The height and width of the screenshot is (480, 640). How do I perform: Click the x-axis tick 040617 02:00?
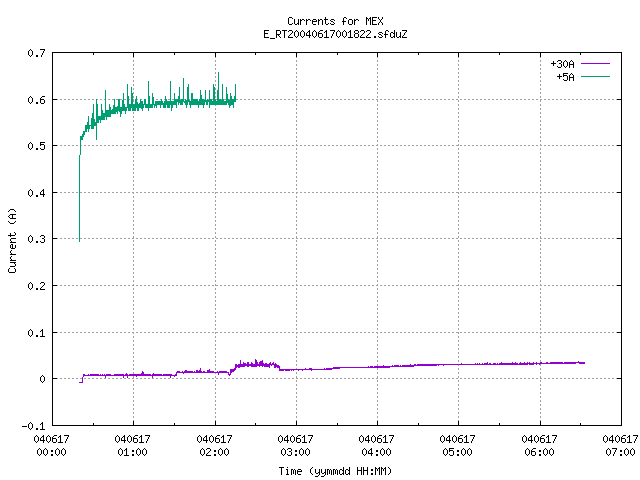[x=214, y=446]
